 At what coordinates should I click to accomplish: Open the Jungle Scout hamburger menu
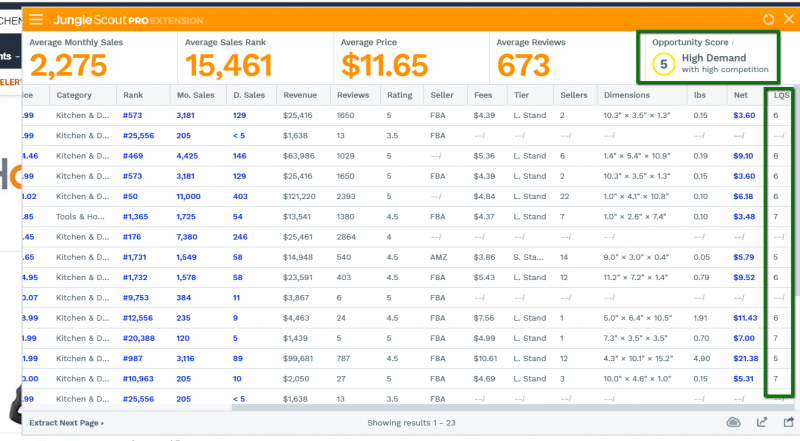pyautogui.click(x=36, y=19)
